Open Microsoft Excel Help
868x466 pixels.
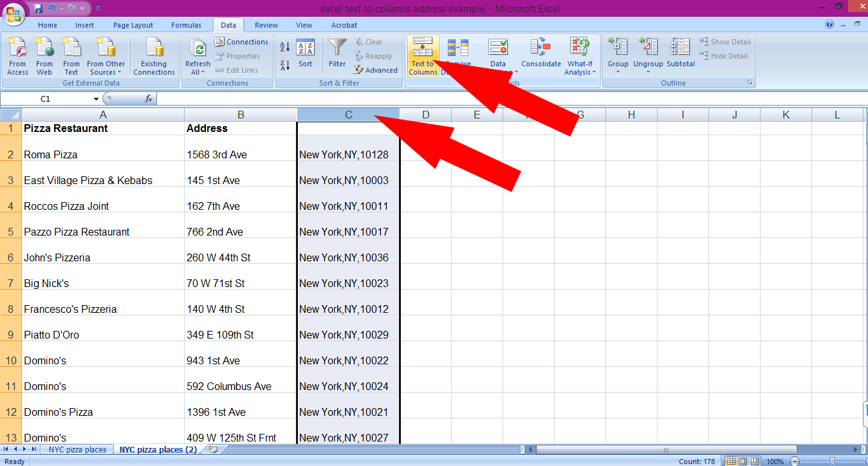[829, 24]
